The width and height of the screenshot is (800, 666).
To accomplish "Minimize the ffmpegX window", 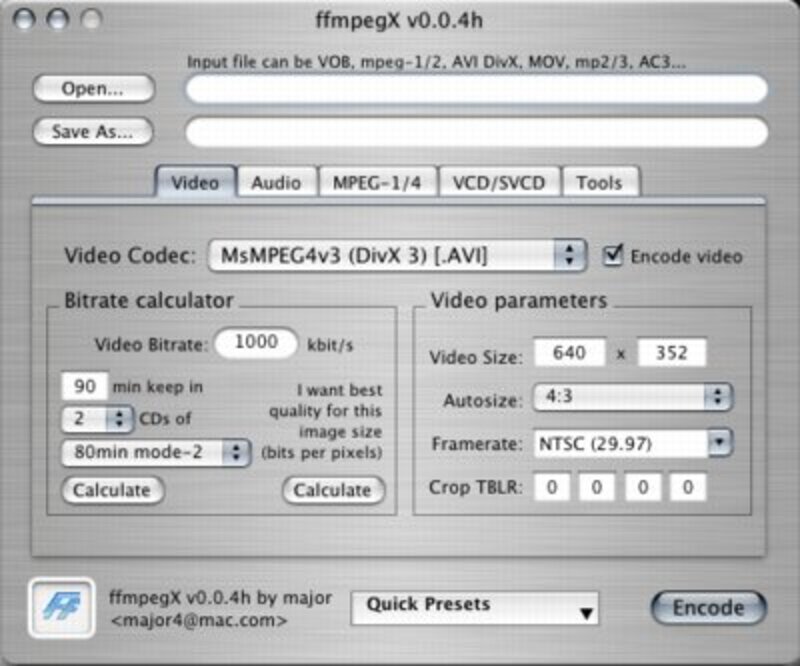I will (58, 19).
